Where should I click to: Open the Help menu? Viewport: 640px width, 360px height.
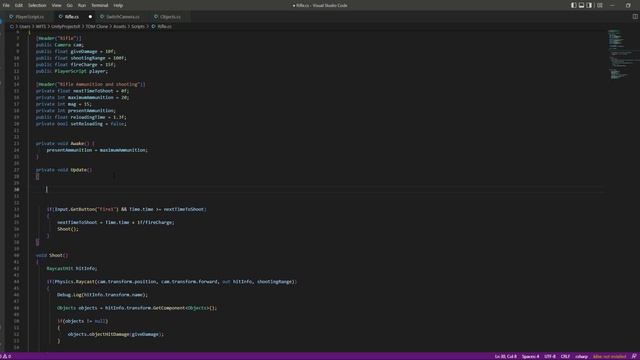[118, 5]
